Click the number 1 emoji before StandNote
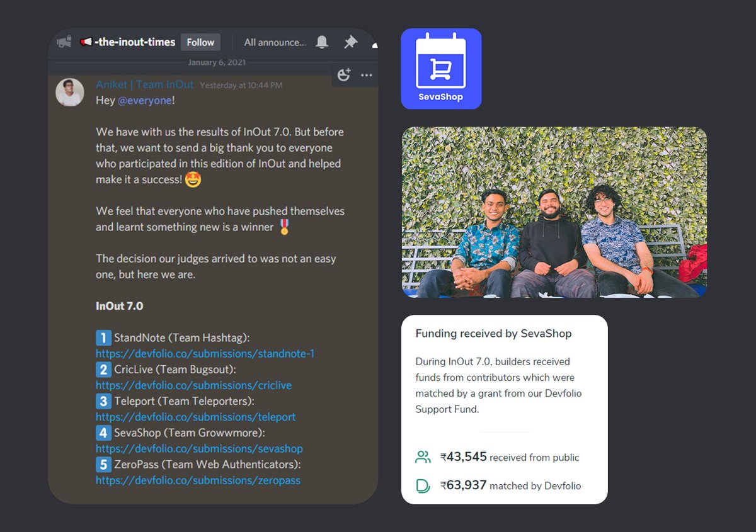The image size is (756, 532). (103, 338)
